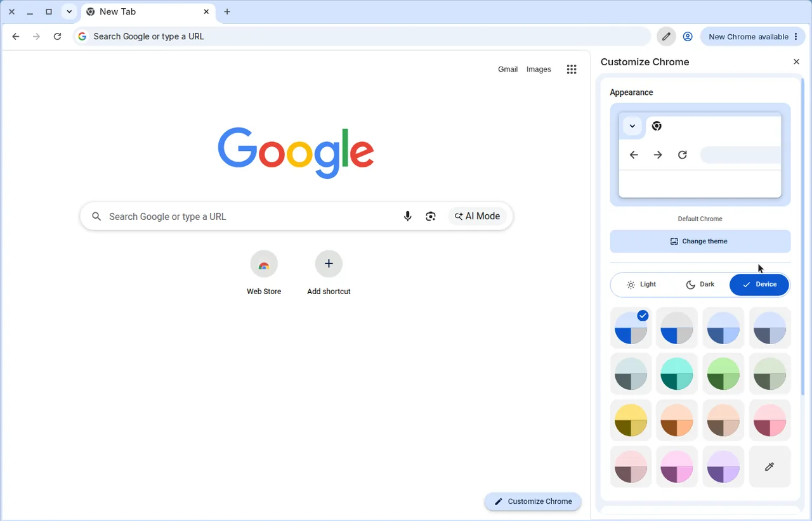Image resolution: width=812 pixels, height=521 pixels.
Task: Click the checked default blue color swatch
Action: (631, 328)
